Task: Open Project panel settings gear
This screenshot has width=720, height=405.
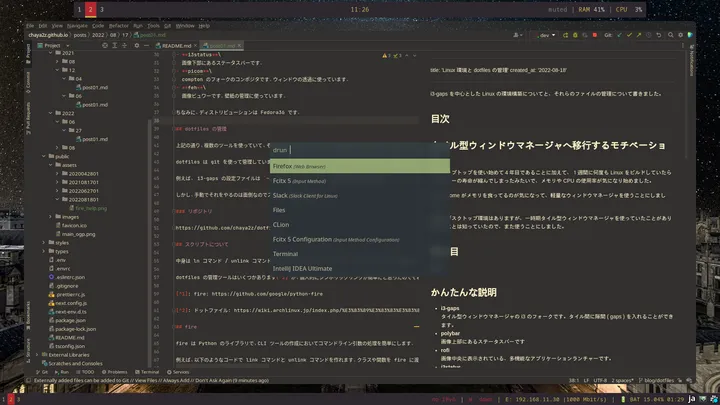Action: click(x=136, y=45)
